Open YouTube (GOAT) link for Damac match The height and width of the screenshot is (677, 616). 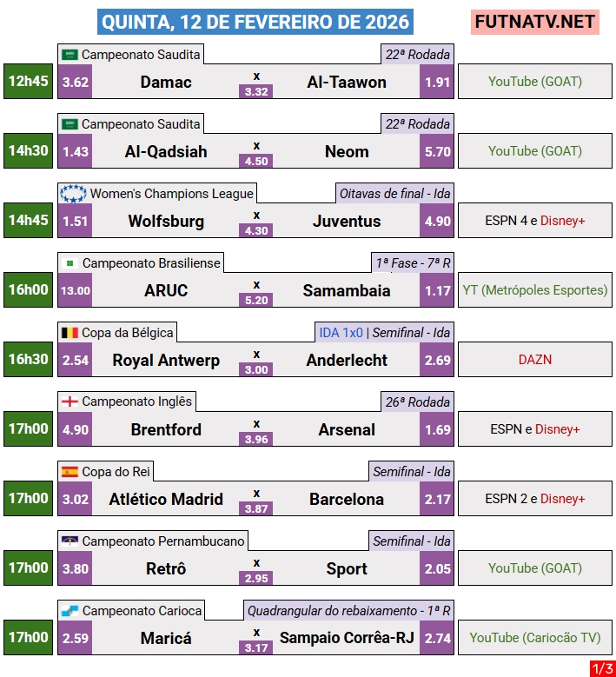click(534, 82)
